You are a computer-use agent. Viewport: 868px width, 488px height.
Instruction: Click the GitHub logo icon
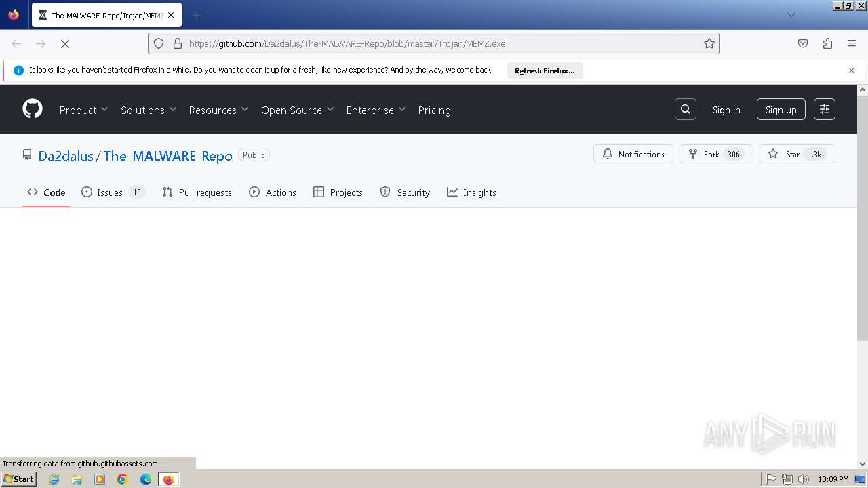click(33, 109)
